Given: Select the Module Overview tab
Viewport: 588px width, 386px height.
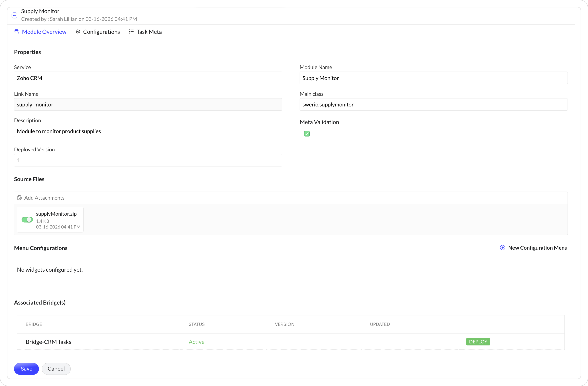Looking at the screenshot, I should click(x=44, y=32).
